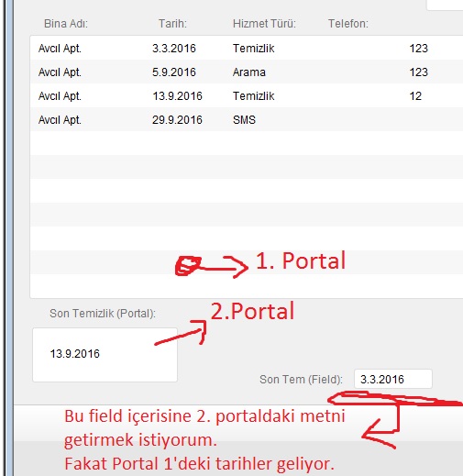The height and width of the screenshot is (476, 463).
Task: Click the Tarih column label
Action: point(172,24)
